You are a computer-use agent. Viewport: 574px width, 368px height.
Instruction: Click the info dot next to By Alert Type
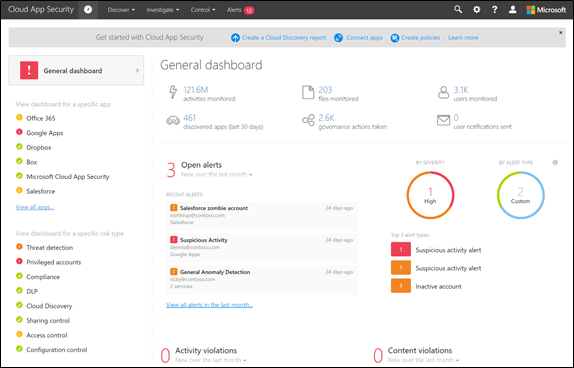(555, 163)
